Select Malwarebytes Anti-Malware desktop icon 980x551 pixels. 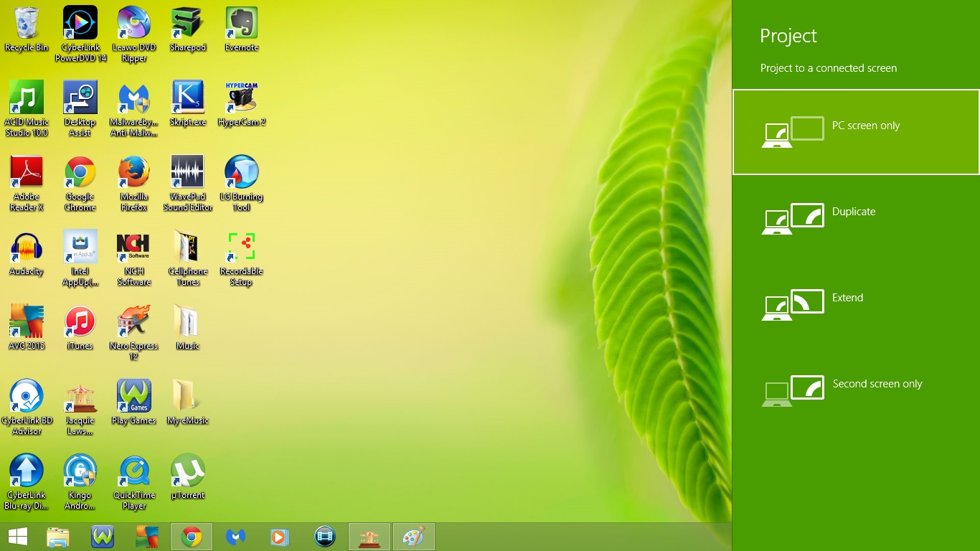point(134,109)
